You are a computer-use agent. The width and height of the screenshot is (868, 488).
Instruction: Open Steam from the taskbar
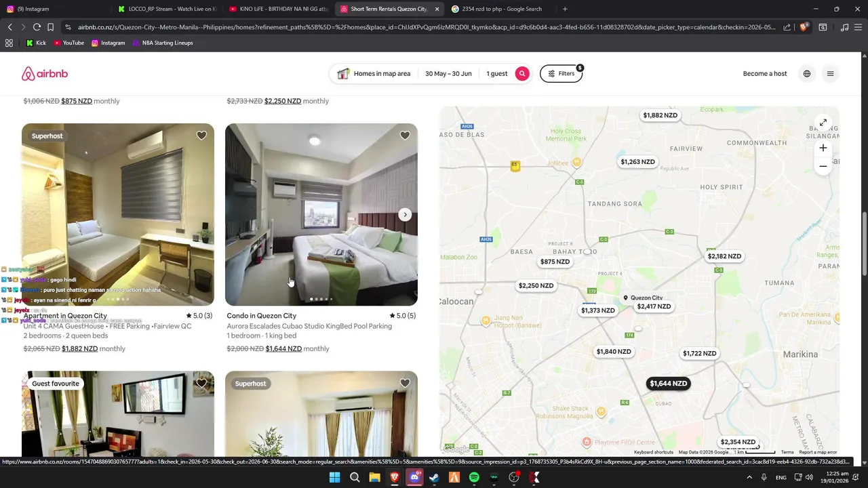tap(434, 478)
